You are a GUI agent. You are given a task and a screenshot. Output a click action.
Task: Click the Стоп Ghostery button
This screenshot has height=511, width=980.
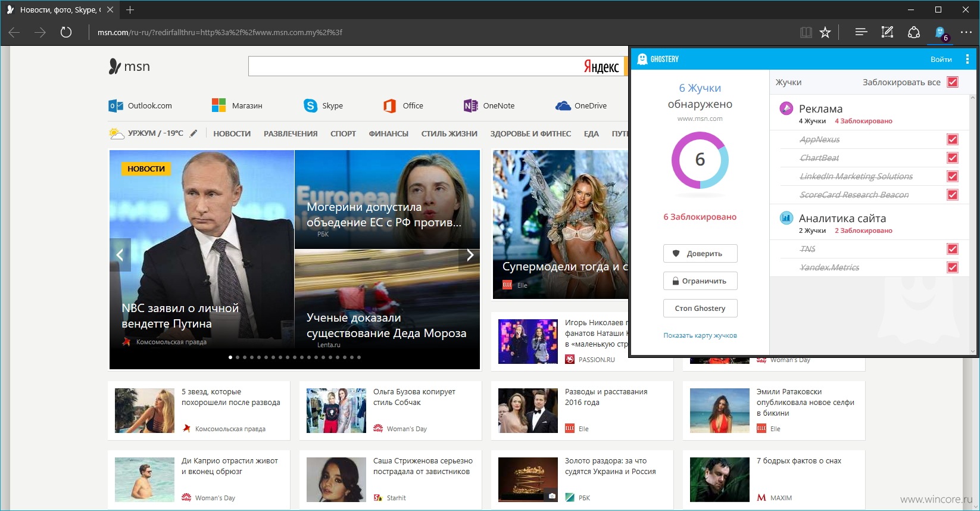click(700, 308)
